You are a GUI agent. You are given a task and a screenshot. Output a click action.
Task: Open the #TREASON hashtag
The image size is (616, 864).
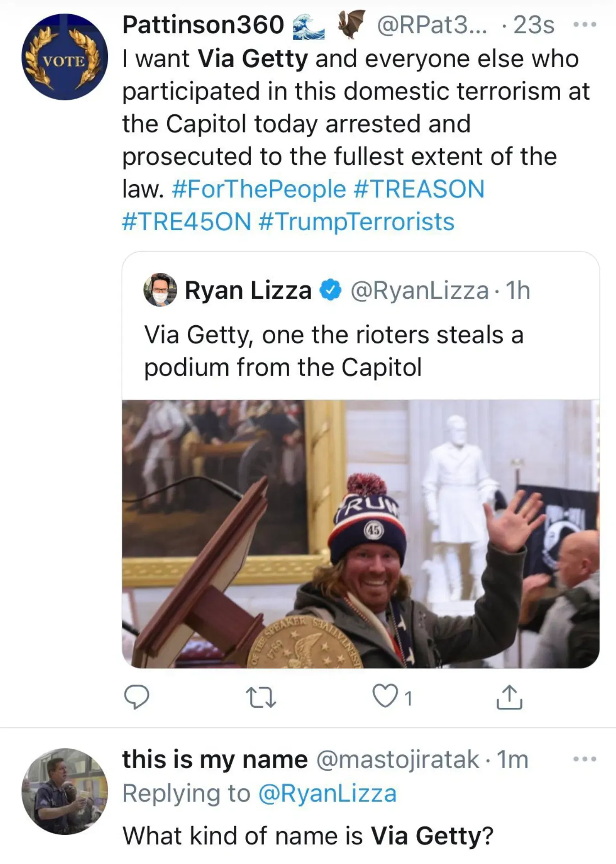coord(419,190)
